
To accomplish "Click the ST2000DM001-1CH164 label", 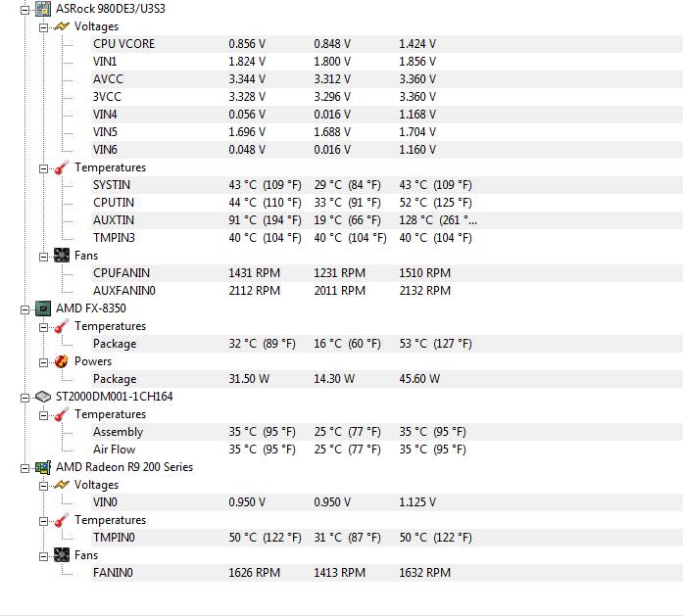I will click(x=115, y=397).
